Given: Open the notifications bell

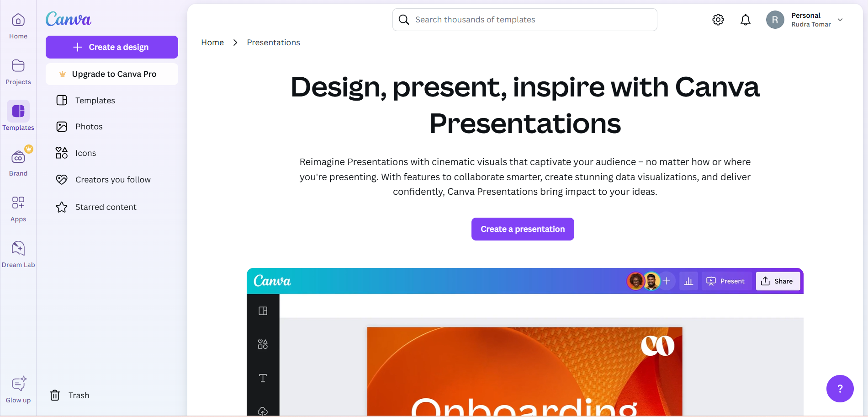Looking at the screenshot, I should click(746, 20).
